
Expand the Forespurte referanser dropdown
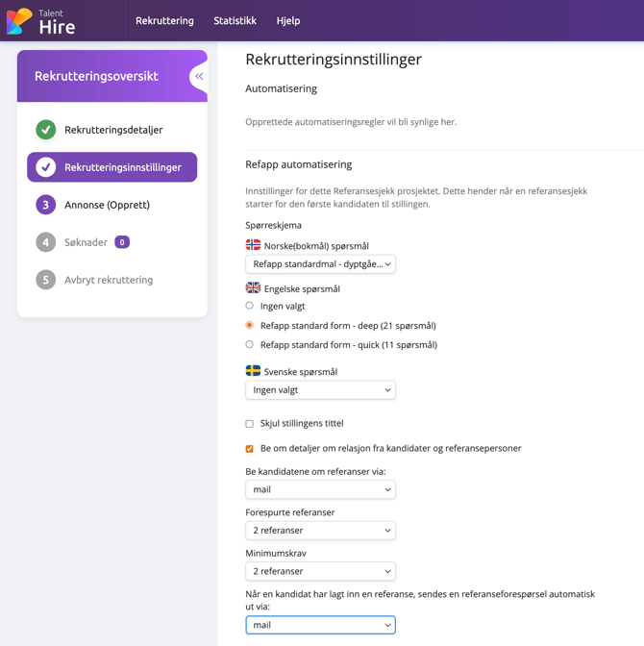point(320,531)
